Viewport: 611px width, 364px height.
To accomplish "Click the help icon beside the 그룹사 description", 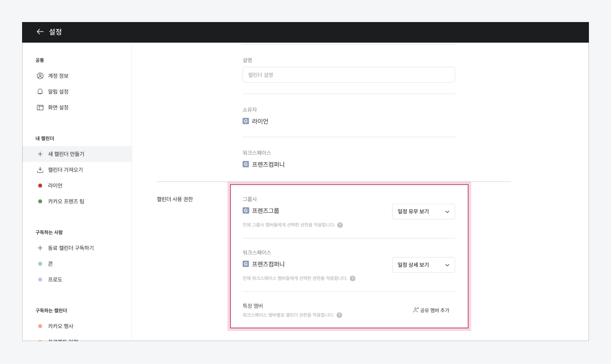I will pos(340,225).
